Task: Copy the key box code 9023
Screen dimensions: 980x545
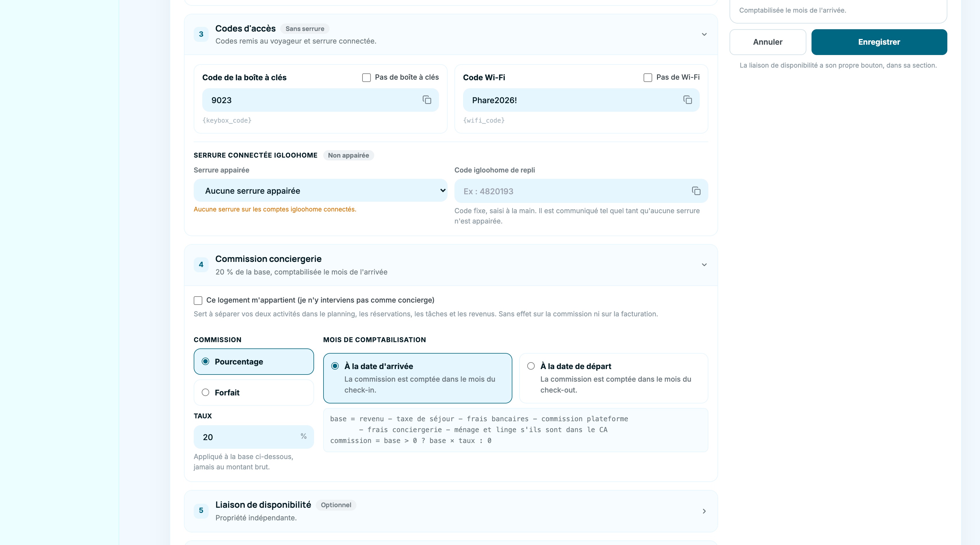Action: [x=427, y=100]
